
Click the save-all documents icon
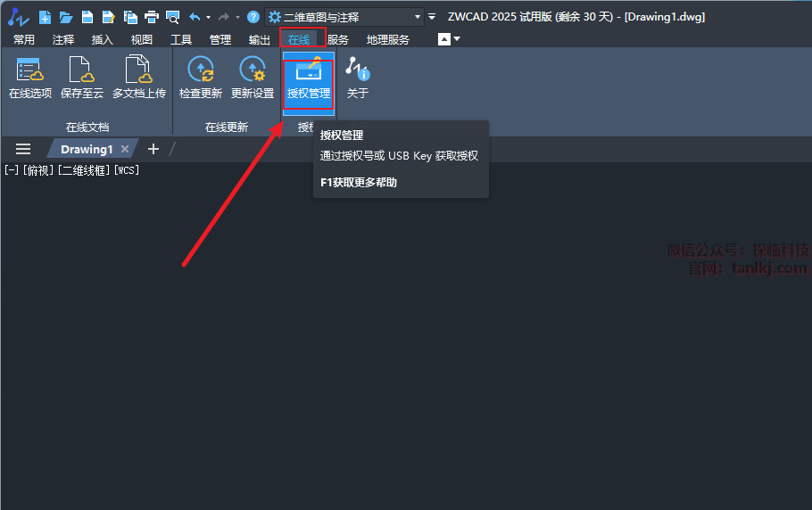click(x=130, y=17)
